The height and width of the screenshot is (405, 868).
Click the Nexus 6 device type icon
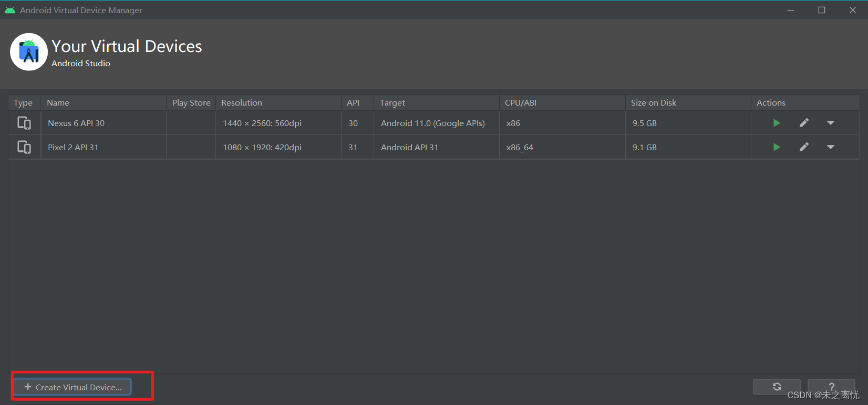24,123
